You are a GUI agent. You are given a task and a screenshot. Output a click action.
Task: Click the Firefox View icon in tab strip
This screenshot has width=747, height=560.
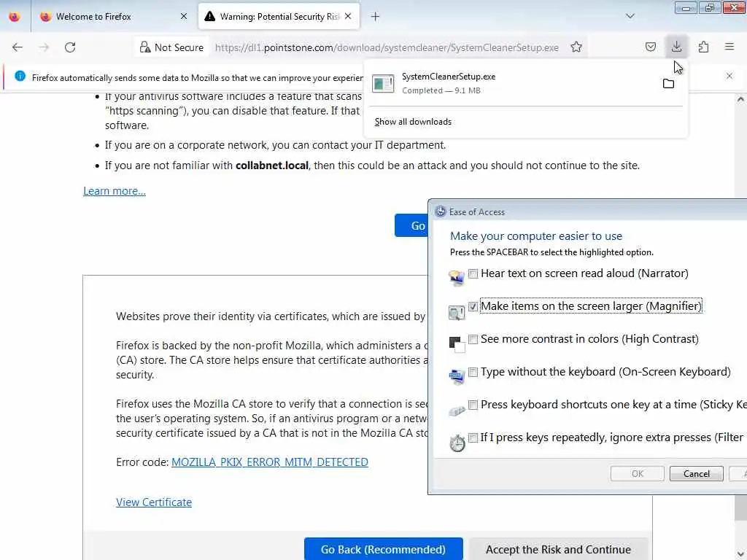click(x=15, y=17)
